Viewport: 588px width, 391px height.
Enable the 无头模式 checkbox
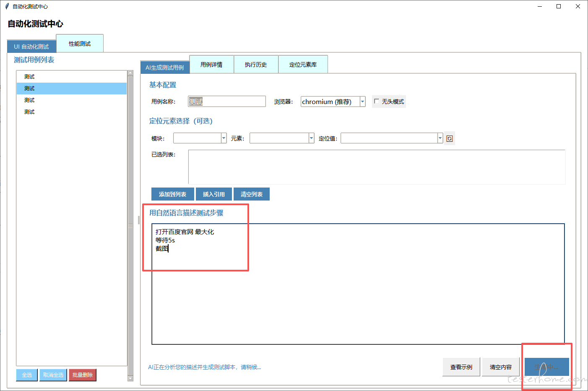click(377, 101)
